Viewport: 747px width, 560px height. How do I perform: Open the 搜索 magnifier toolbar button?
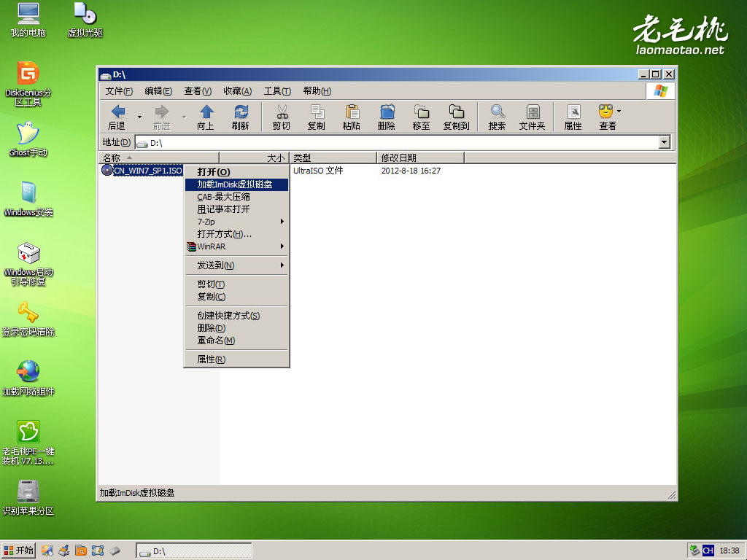(x=497, y=117)
